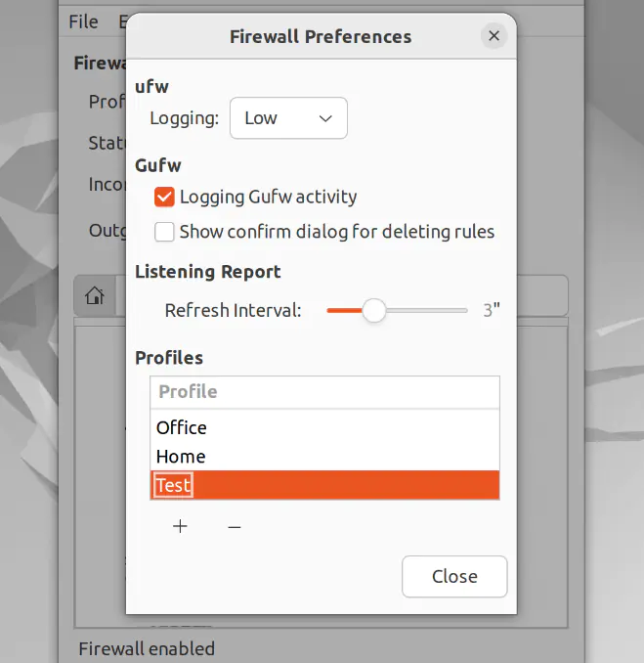Select the Home profile row

coord(181,457)
